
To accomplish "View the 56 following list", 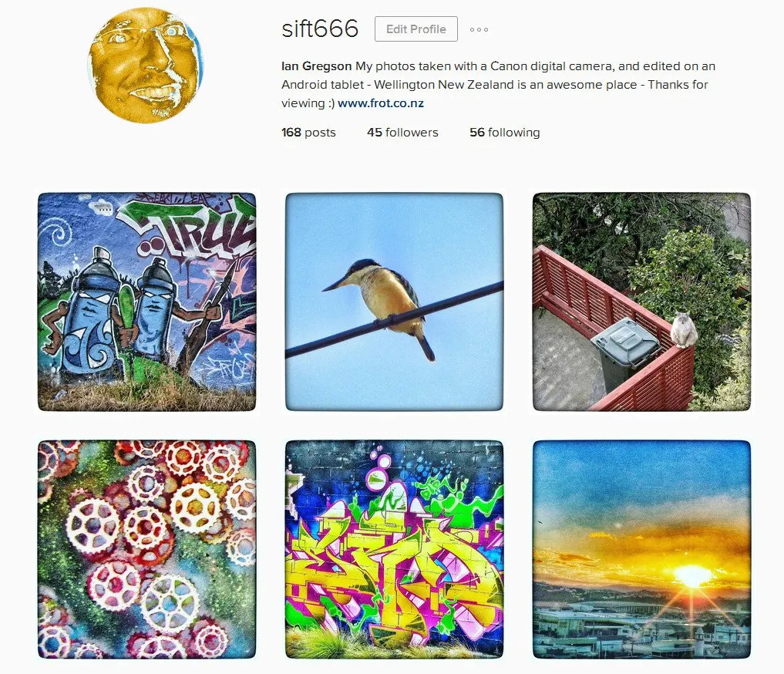I will coord(504,133).
